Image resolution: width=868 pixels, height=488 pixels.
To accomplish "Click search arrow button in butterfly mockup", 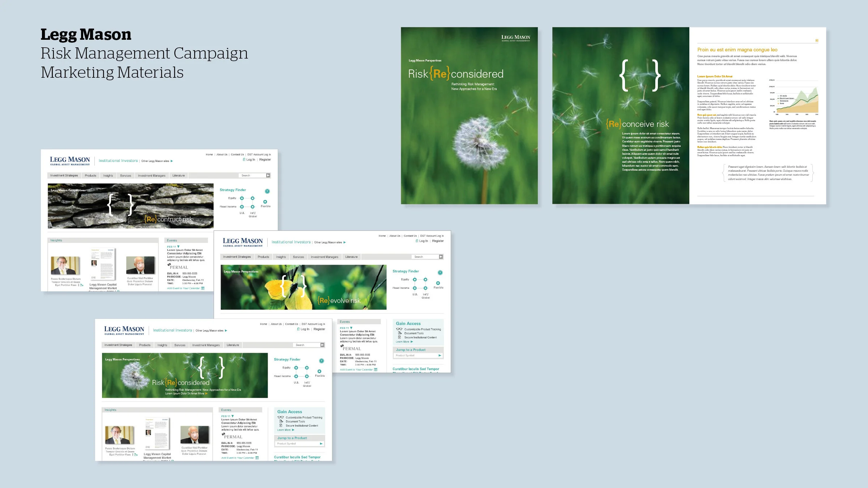I will click(441, 257).
